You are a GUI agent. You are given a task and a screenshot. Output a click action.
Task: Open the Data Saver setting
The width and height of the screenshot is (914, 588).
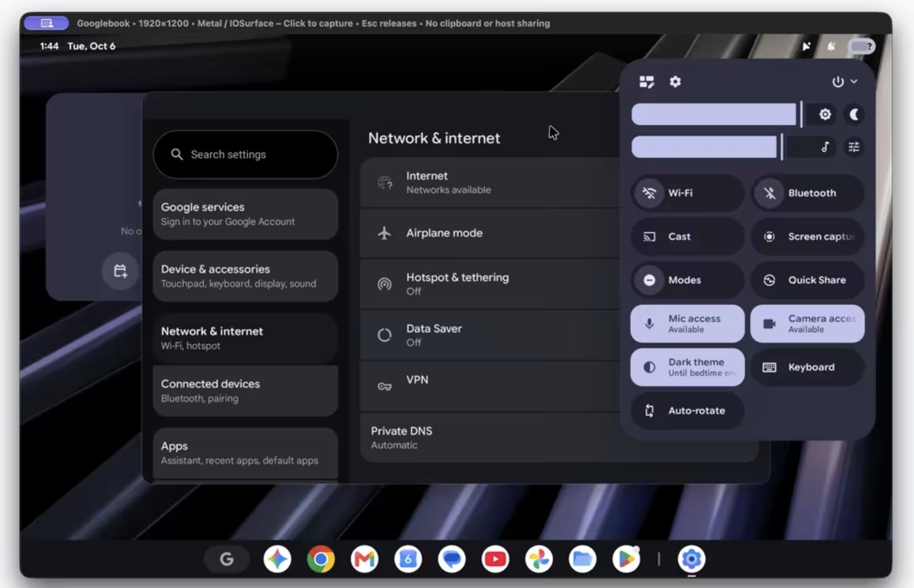(x=490, y=336)
